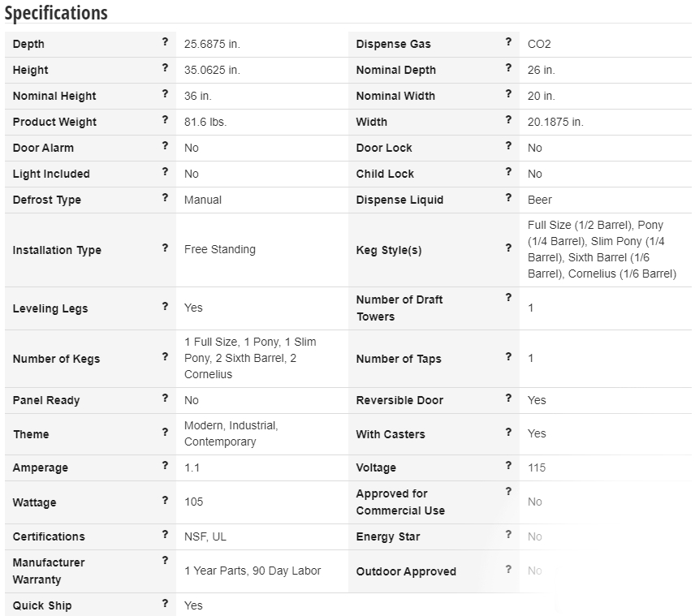This screenshot has width=695, height=616.
Task: Click the Outdoor Approved help icon
Action: pyautogui.click(x=508, y=569)
